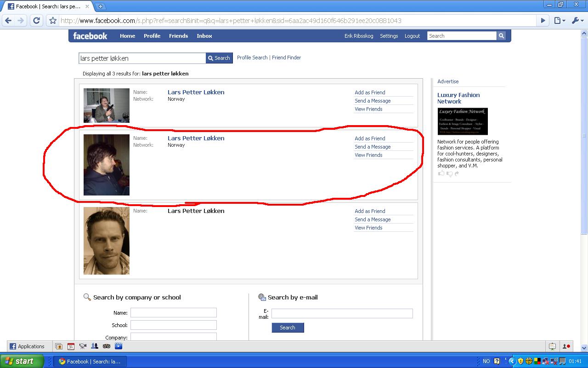The image size is (588, 368).
Task: Open the Profile Search link
Action: coord(252,57)
